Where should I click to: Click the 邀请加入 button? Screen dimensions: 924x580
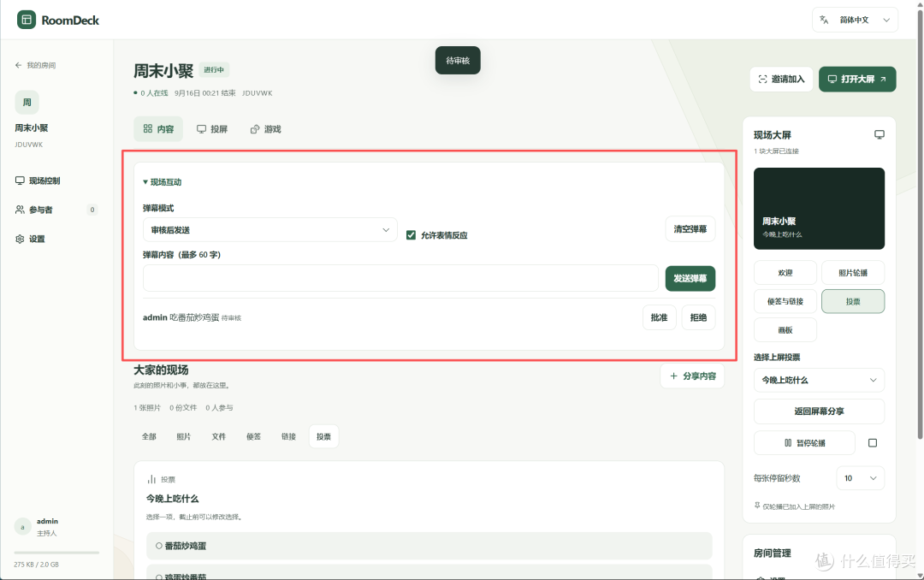pos(781,79)
